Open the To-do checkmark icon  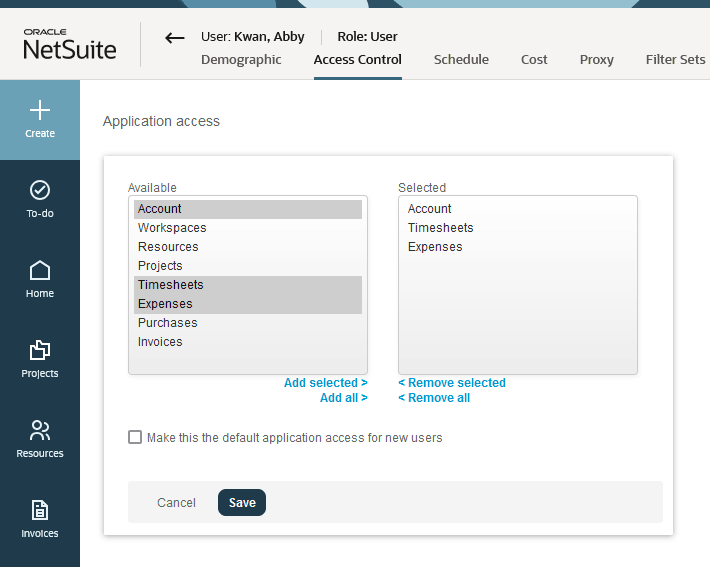[x=40, y=190]
